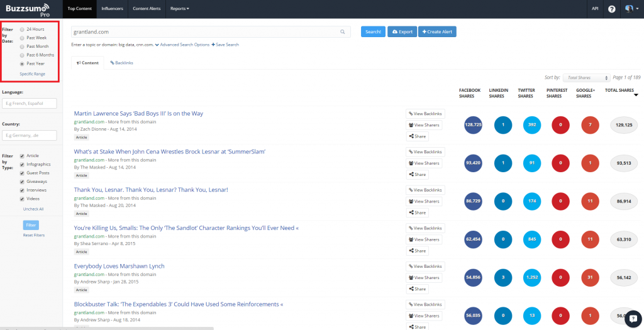This screenshot has height=330, width=644.
Task: Click Twitter shares circle showing 174
Action: coord(532,201)
